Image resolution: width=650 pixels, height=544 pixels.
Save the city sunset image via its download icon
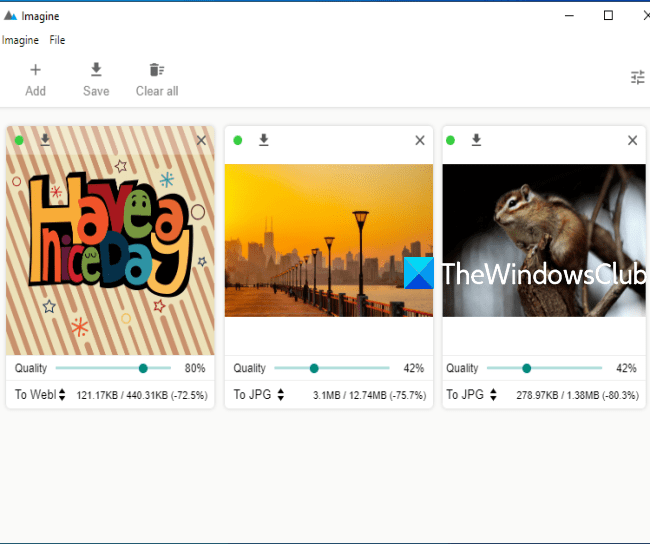(x=264, y=140)
